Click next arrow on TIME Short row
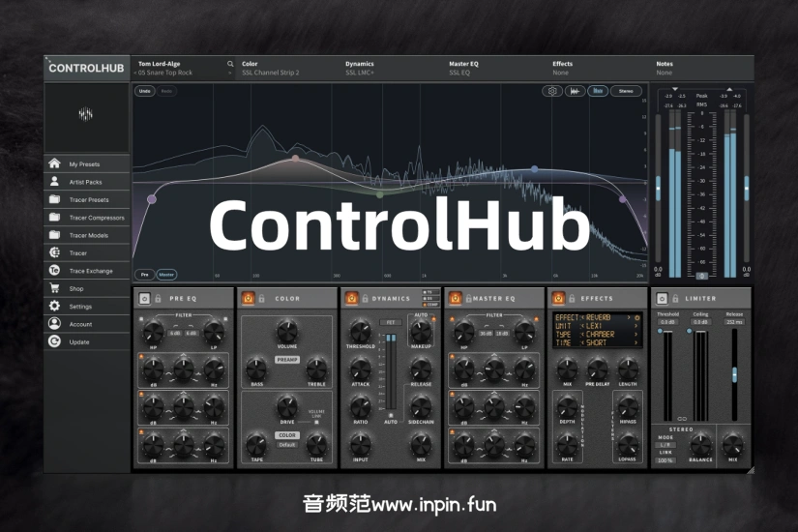Image resolution: width=798 pixels, height=532 pixels. click(x=636, y=343)
